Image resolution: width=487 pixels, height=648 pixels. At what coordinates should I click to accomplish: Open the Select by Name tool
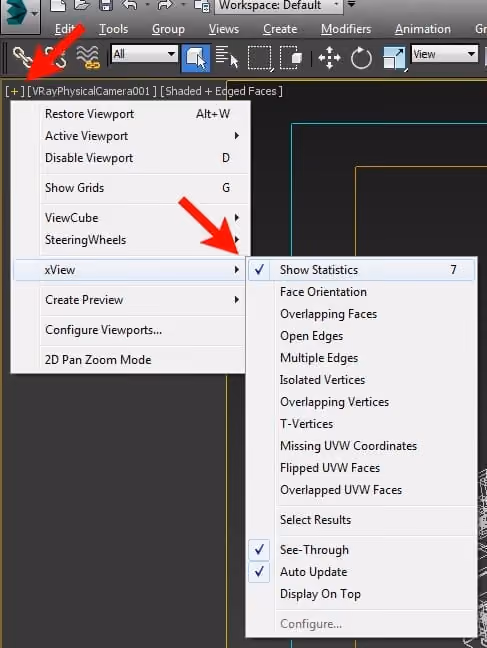227,57
